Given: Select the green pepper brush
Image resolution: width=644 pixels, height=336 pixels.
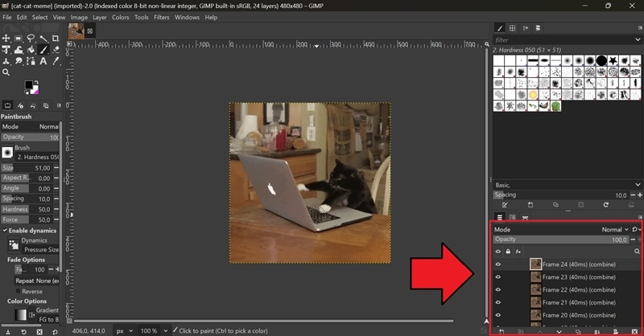Looking at the screenshot, I should pos(555,106).
